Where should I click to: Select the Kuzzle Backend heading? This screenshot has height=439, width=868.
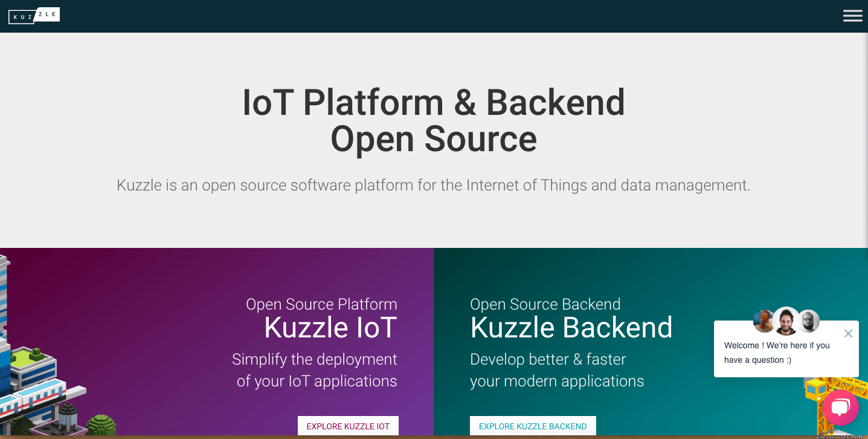pos(571,328)
